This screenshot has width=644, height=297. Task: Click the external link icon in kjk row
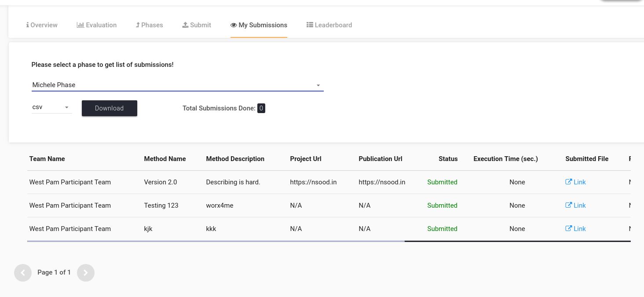coord(568,228)
